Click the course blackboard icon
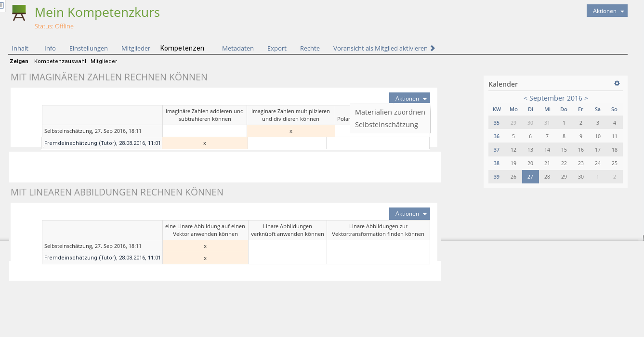 point(19,13)
